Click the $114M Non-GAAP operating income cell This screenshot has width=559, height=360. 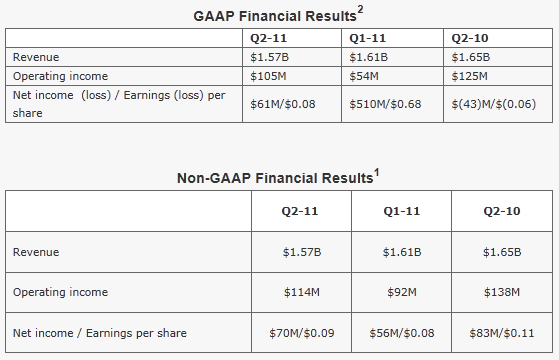(302, 292)
